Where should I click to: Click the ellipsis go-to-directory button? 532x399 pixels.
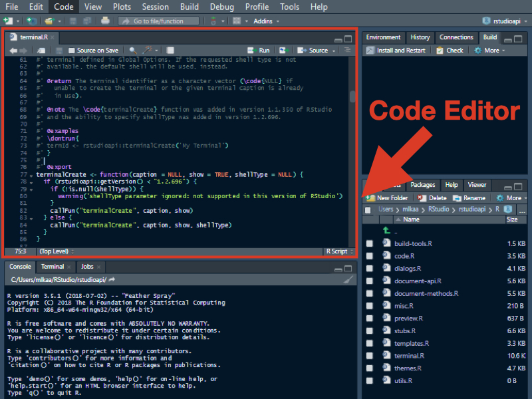[522, 211]
